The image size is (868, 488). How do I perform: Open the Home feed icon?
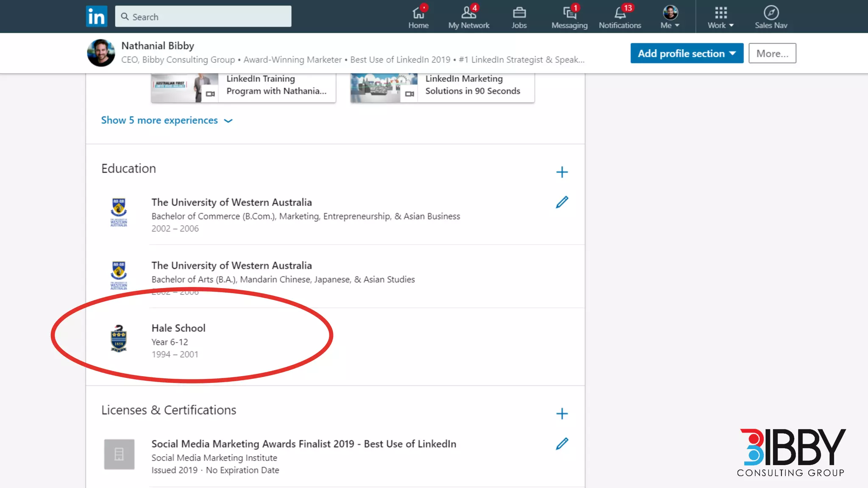(418, 13)
